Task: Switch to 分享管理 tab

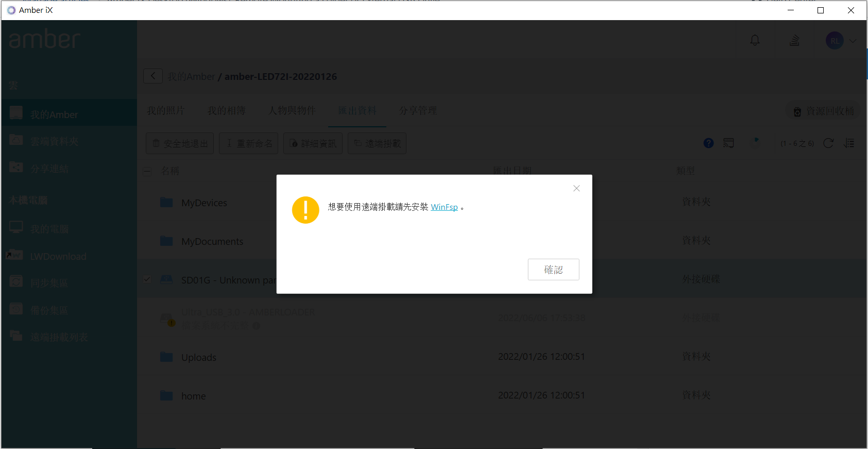Action: (x=418, y=110)
